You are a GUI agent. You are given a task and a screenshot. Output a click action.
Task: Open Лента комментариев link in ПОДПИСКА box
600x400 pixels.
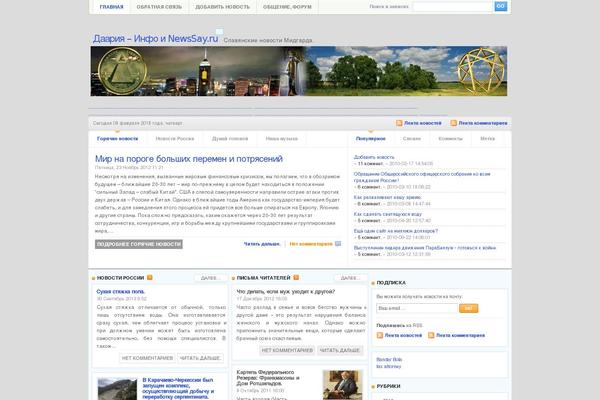[460, 335]
